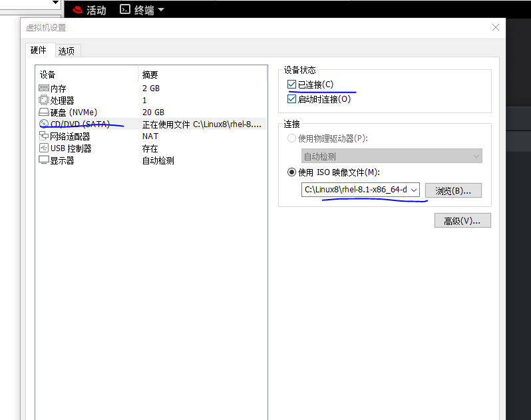Click the 自动检测 display summary
The height and width of the screenshot is (420, 531).
coord(158,160)
